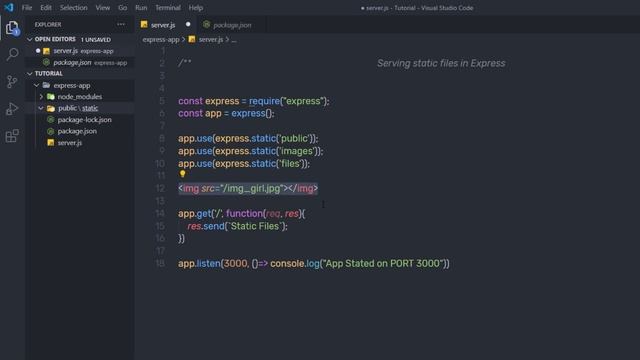This screenshot has width=640, height=360.
Task: Click 'Serving static files in Express' comment
Action: pos(441,63)
